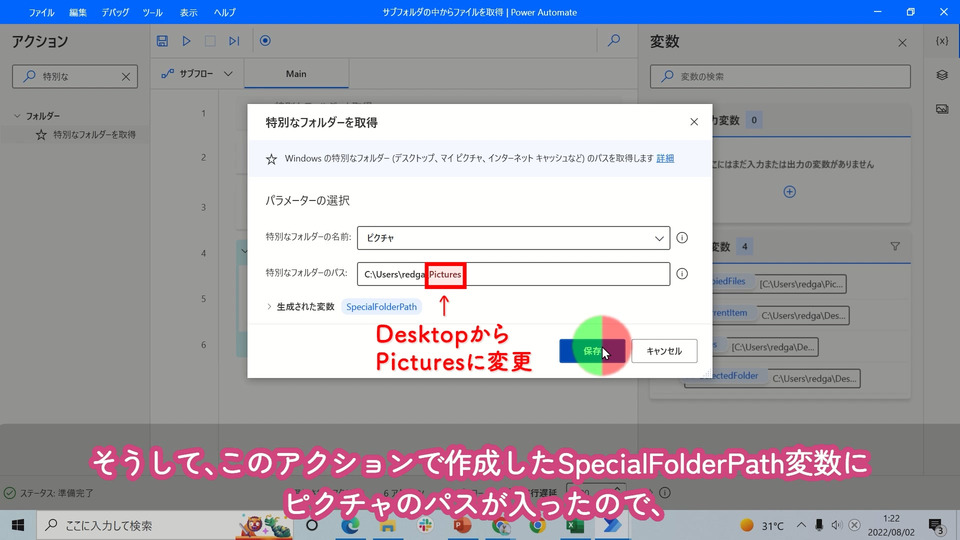Open images panel icon
Image resolution: width=960 pixels, height=540 pixels.
[x=942, y=109]
